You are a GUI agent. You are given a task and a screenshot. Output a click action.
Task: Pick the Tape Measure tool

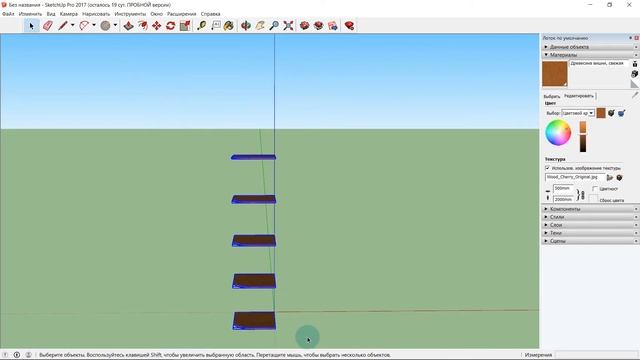[x=202, y=26]
